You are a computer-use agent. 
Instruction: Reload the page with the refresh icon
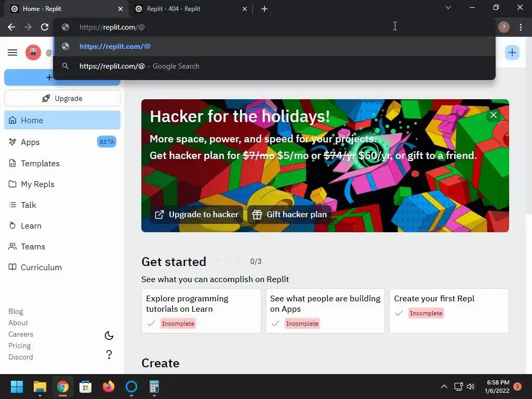click(45, 27)
